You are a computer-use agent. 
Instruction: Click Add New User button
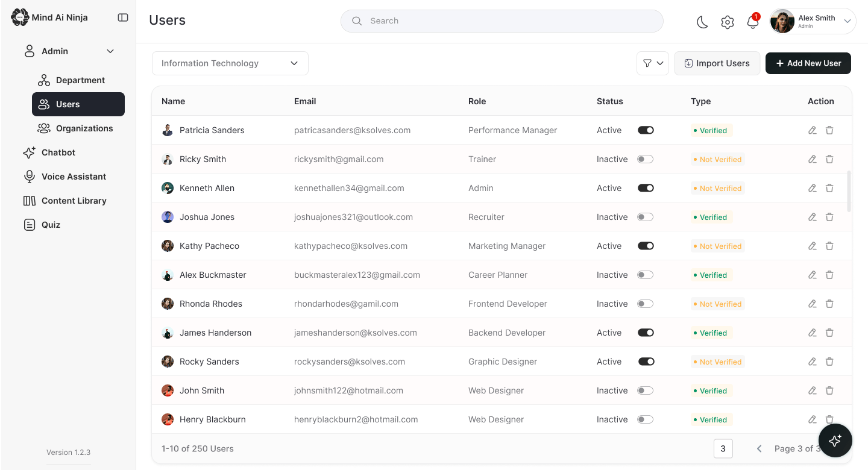pos(808,63)
